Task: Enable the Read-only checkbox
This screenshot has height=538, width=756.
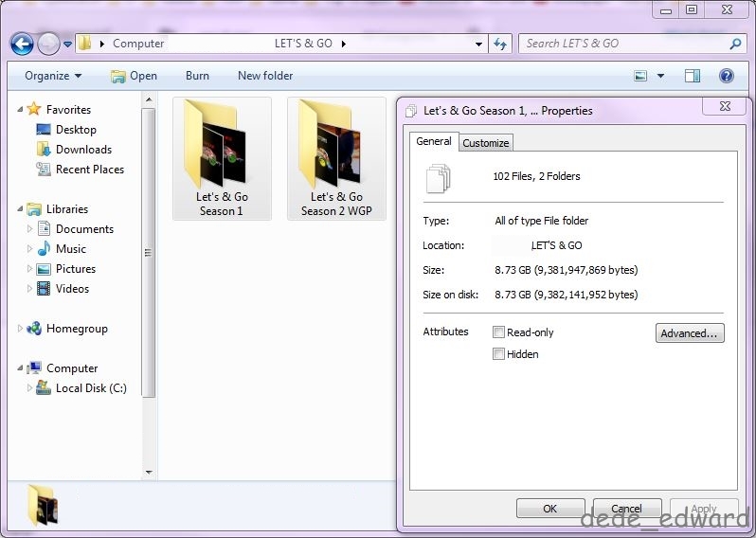Action: point(499,332)
